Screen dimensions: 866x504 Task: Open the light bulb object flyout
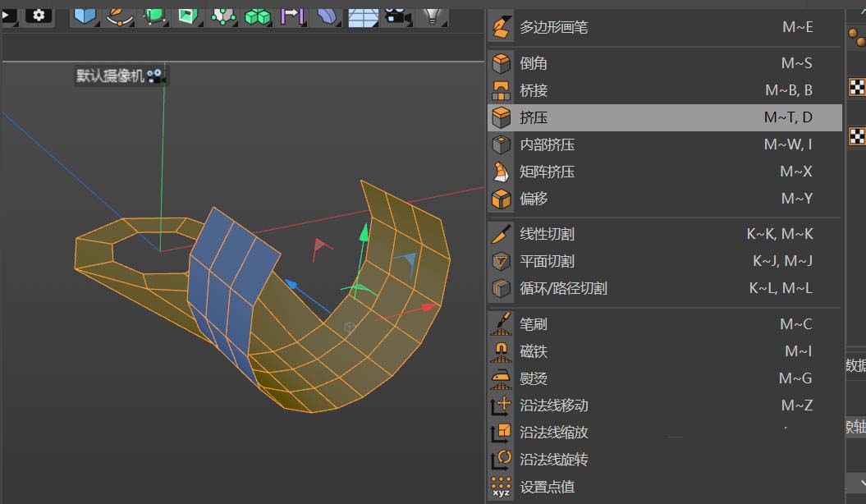pyautogui.click(x=432, y=13)
